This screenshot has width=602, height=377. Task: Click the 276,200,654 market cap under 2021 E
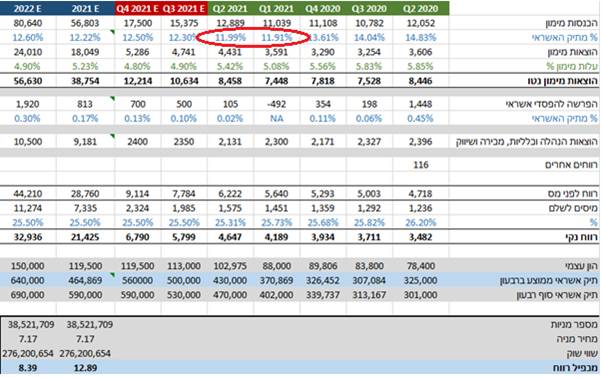(x=85, y=354)
